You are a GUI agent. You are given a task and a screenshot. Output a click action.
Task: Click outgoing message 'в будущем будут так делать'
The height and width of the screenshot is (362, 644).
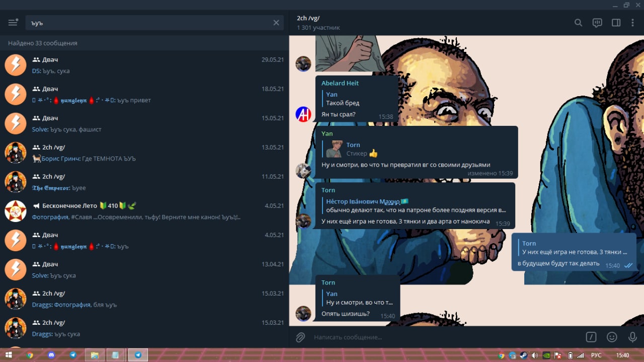pyautogui.click(x=558, y=263)
